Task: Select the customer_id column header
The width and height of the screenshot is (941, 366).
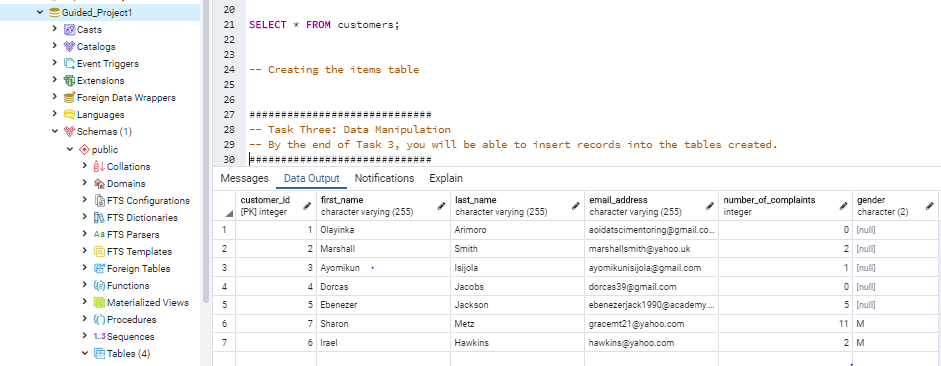Action: click(275, 206)
